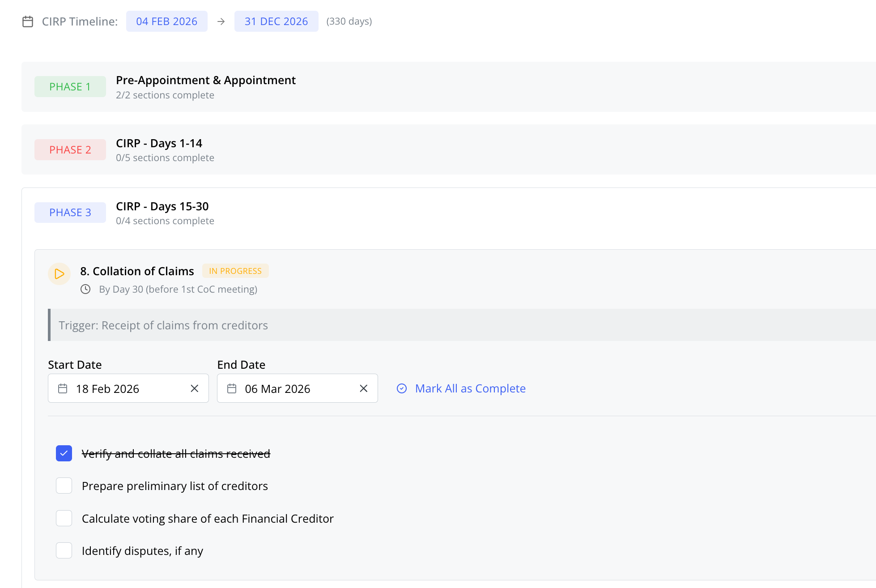
Task: Click the PHASE 3 blue badge
Action: tap(70, 213)
